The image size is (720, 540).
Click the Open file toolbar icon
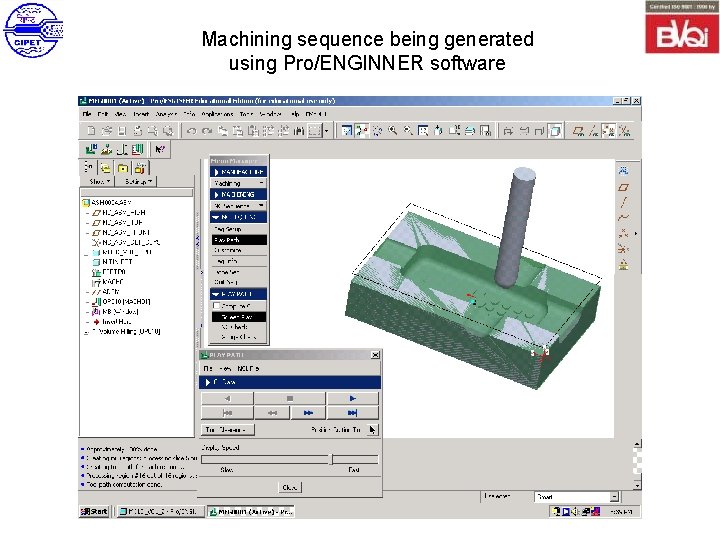[107, 131]
